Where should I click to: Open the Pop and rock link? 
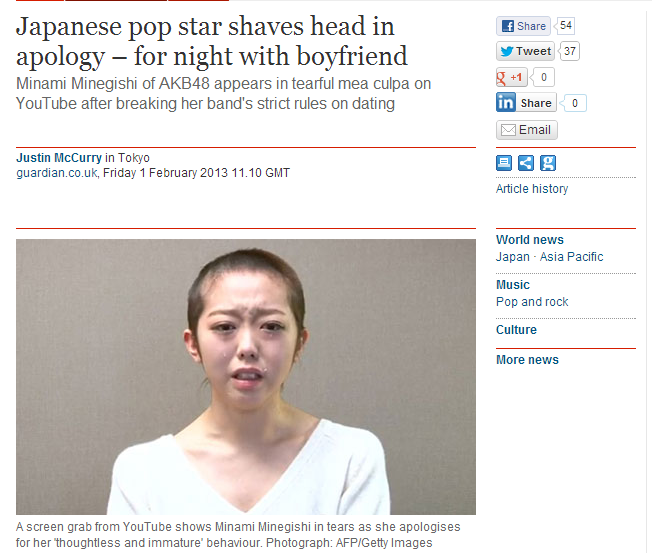pyautogui.click(x=532, y=302)
